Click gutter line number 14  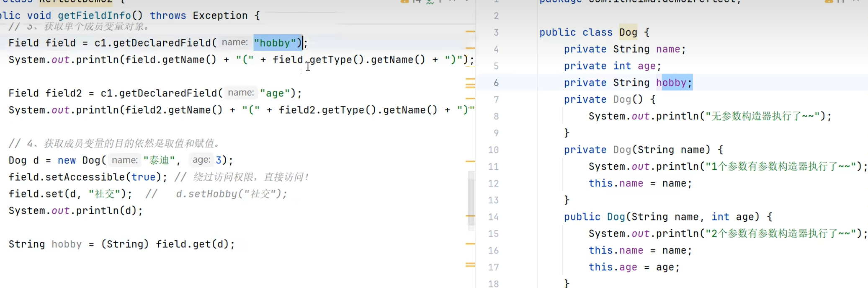494,217
